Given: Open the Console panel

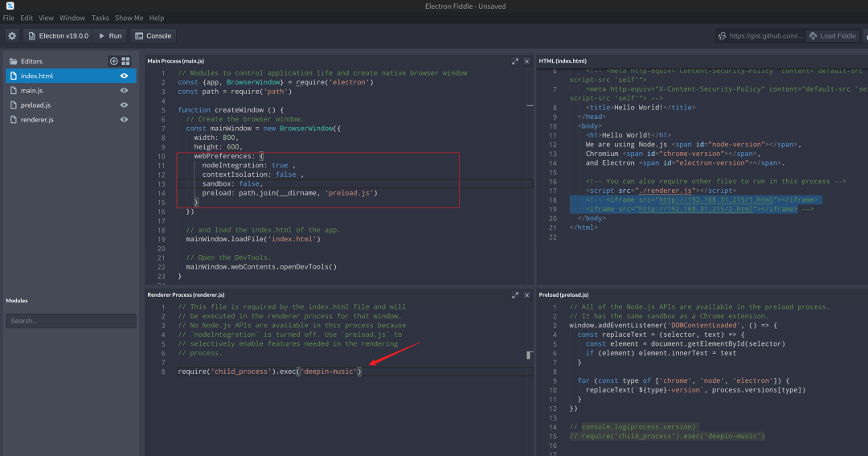Looking at the screenshot, I should point(154,36).
